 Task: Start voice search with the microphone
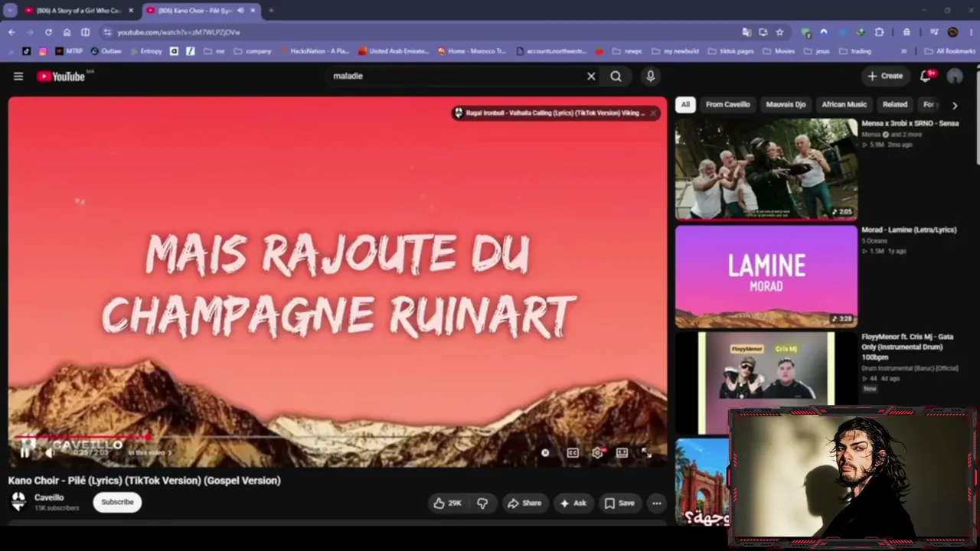(x=650, y=76)
